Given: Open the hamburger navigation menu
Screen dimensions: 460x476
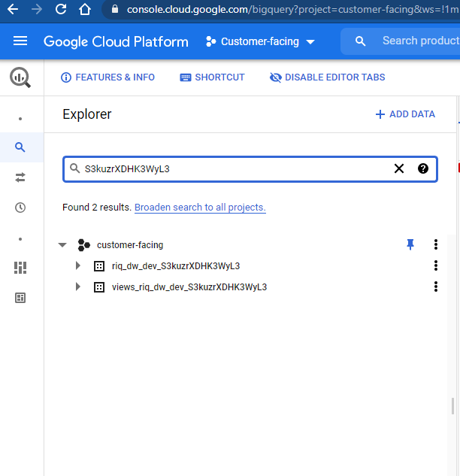Looking at the screenshot, I should click(x=20, y=41).
